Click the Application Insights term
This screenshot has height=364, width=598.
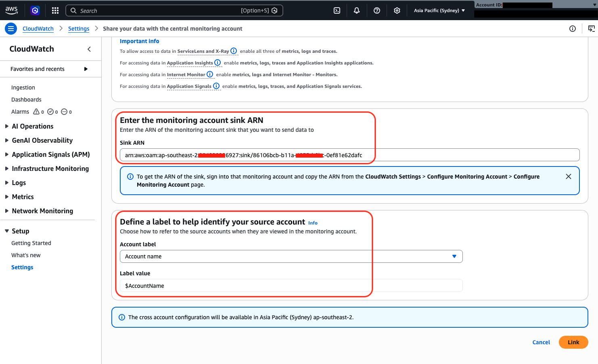click(190, 63)
